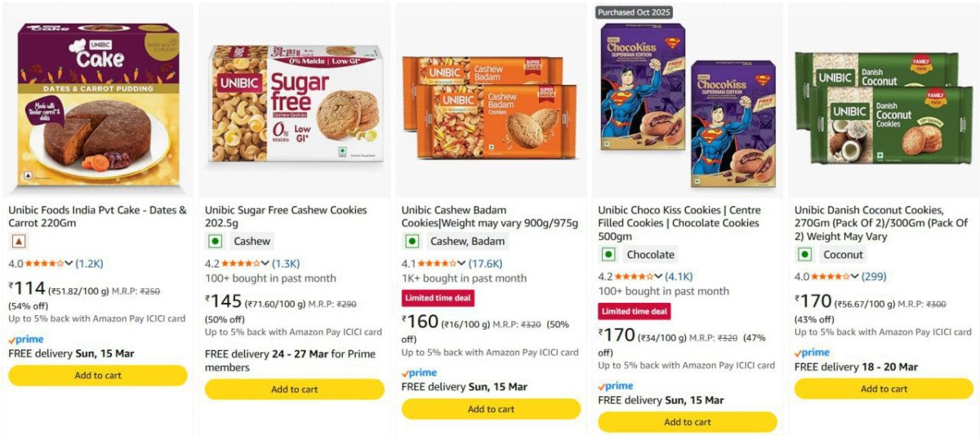Add Unibic Choco Kiss Cookies to cart
Viewport: 980px width, 436px height.
[688, 422]
